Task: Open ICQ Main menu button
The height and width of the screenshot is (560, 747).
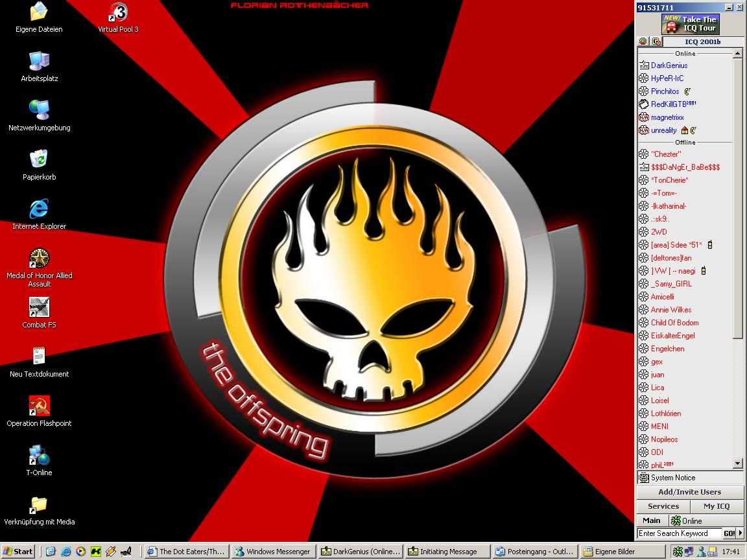Action: pos(652,520)
